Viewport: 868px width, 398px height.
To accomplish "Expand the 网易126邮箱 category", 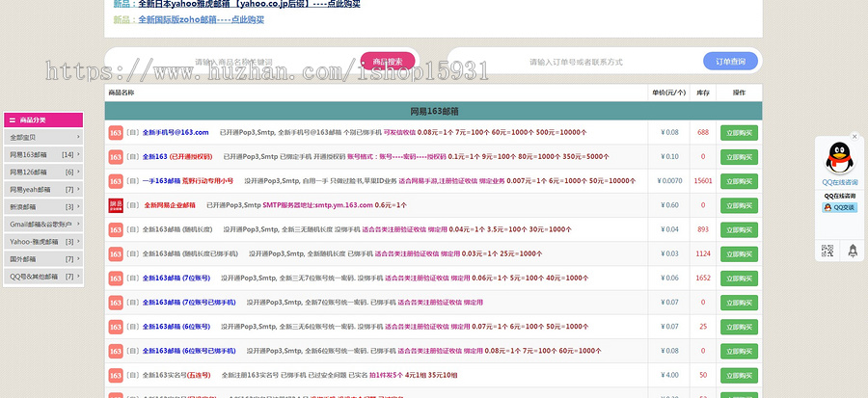I will pyautogui.click(x=41, y=172).
